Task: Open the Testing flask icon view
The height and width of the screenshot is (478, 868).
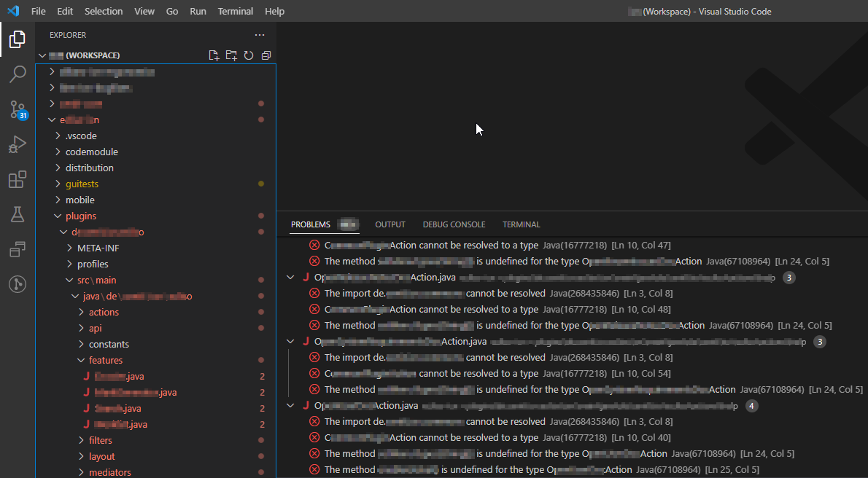Action: [18, 214]
